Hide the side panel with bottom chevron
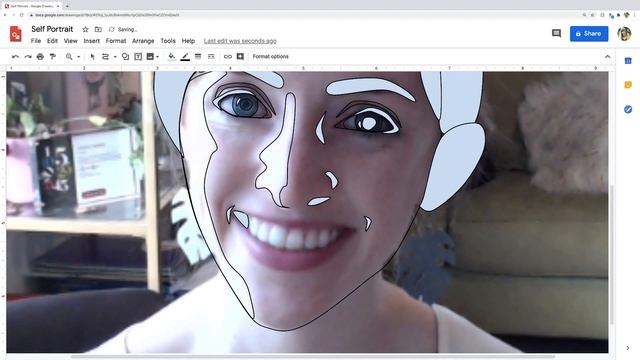 [x=628, y=348]
